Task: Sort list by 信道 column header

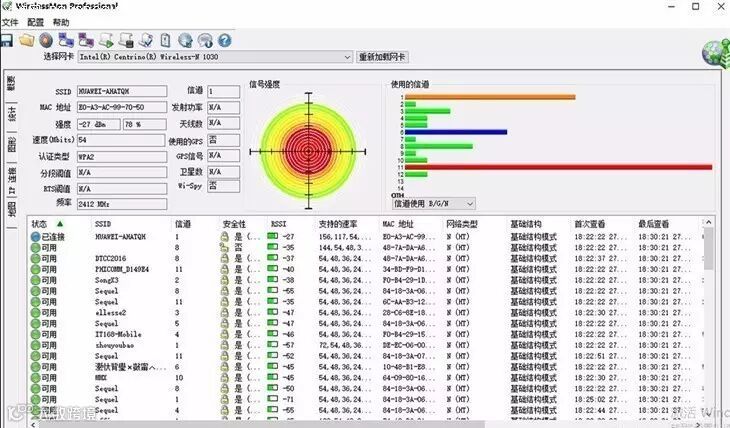Action: tap(182, 224)
